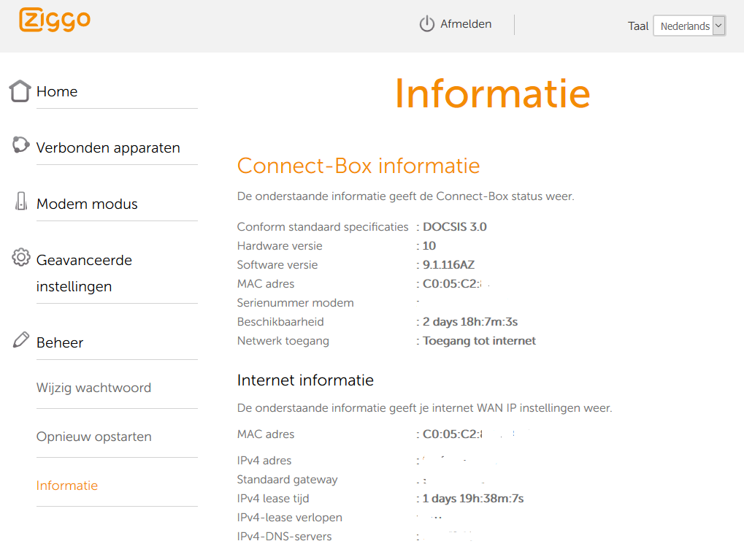The height and width of the screenshot is (560, 744).
Task: Click uptime value 2 days 18h:7m:3s
Action: coord(469,322)
